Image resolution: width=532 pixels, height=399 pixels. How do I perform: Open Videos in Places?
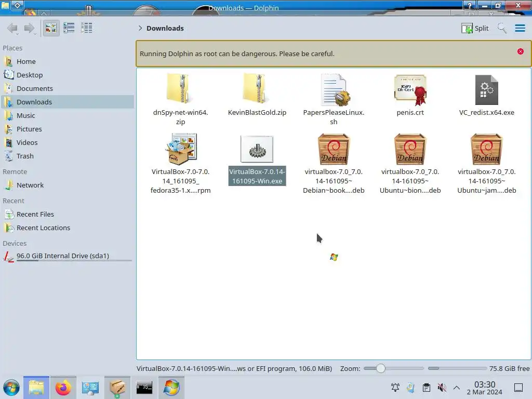(x=67, y=143)
